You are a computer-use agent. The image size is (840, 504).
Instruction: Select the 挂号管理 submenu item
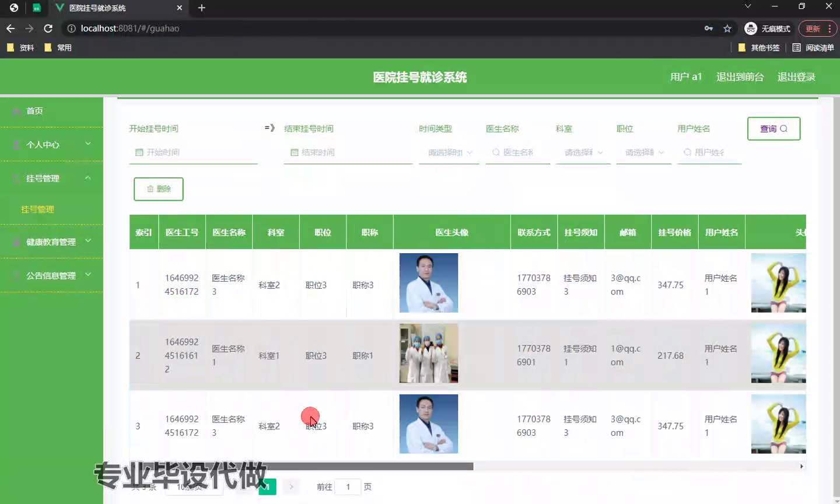click(37, 209)
